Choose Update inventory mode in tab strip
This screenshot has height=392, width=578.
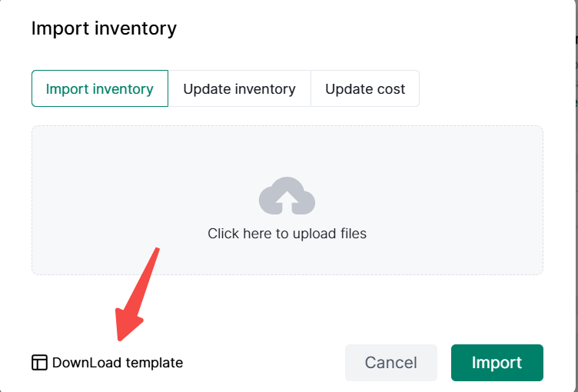click(x=239, y=89)
